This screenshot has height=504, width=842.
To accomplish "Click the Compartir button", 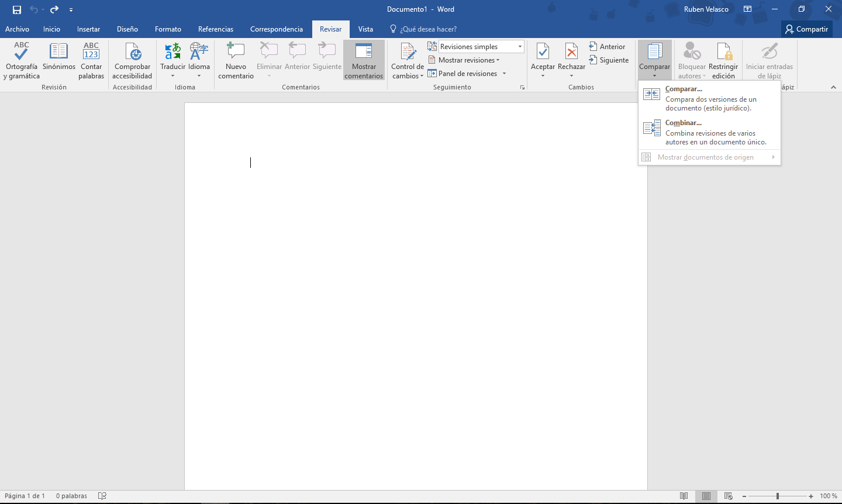I will coord(806,29).
